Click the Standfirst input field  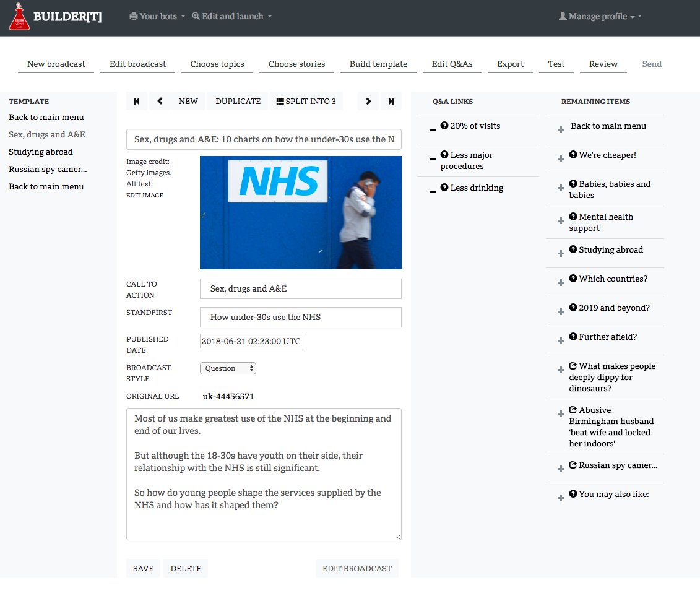pyautogui.click(x=300, y=317)
